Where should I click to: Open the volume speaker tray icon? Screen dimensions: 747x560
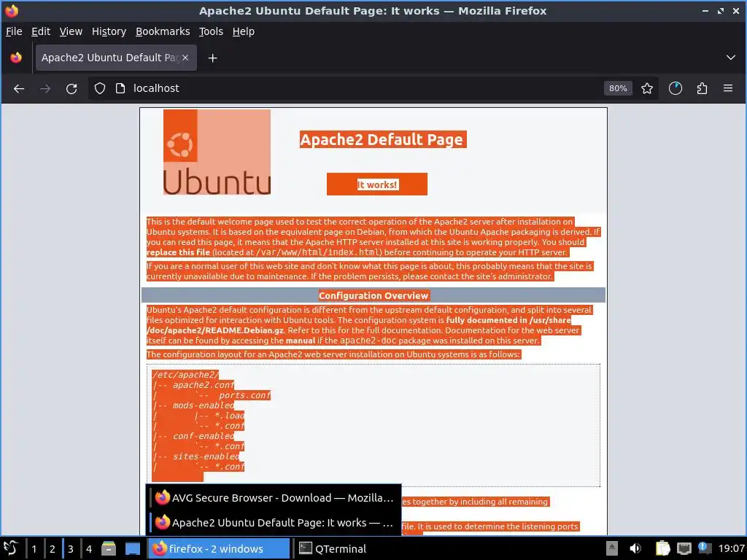(635, 548)
